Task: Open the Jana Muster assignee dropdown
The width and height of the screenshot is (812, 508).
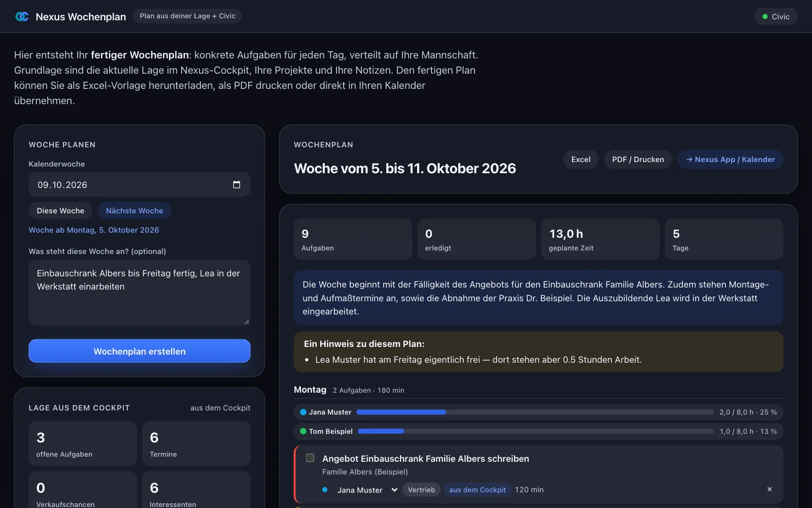Action: (367, 490)
